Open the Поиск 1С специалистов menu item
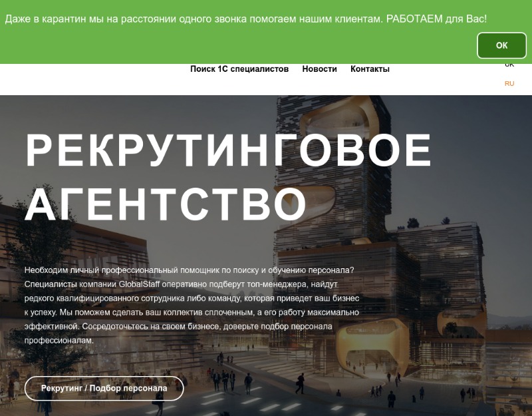This screenshot has height=416, width=532. [239, 69]
